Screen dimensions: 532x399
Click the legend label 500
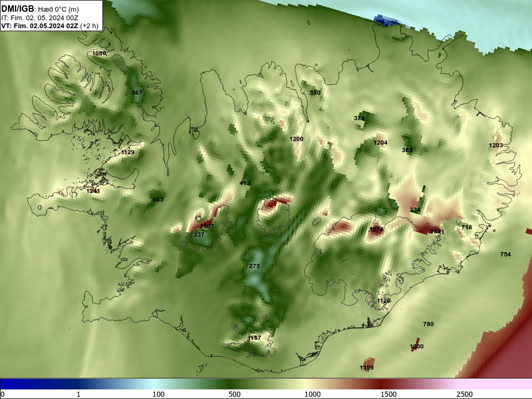pyautogui.click(x=235, y=394)
